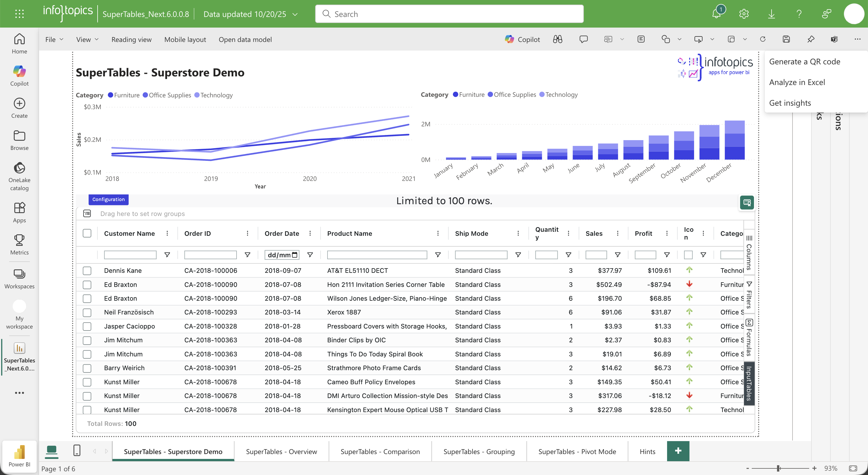Open the View dropdown menu
The height and width of the screenshot is (475, 868).
pos(87,39)
